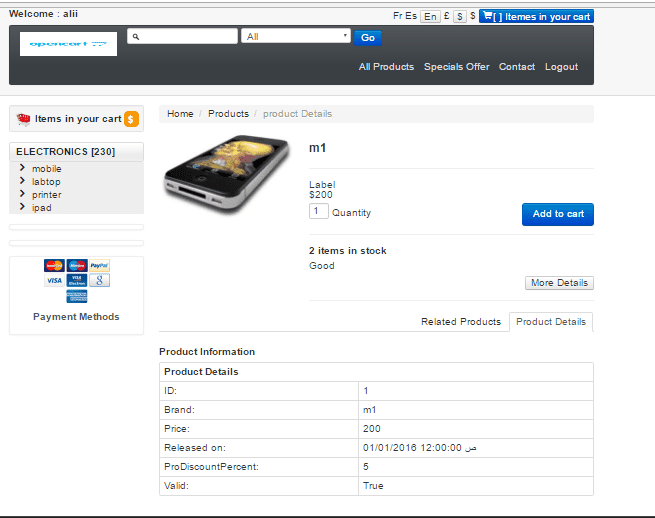Open Specials Offer menu item
Image resolution: width=655 pixels, height=518 pixels.
(x=457, y=67)
